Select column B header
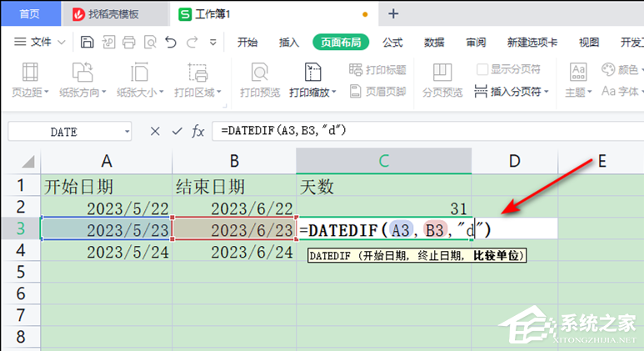Viewport: 644px width, 351px height. point(234,161)
